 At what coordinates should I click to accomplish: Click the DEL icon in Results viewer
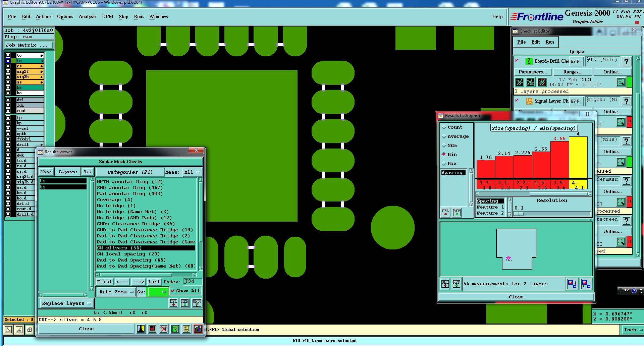pyautogui.click(x=173, y=303)
